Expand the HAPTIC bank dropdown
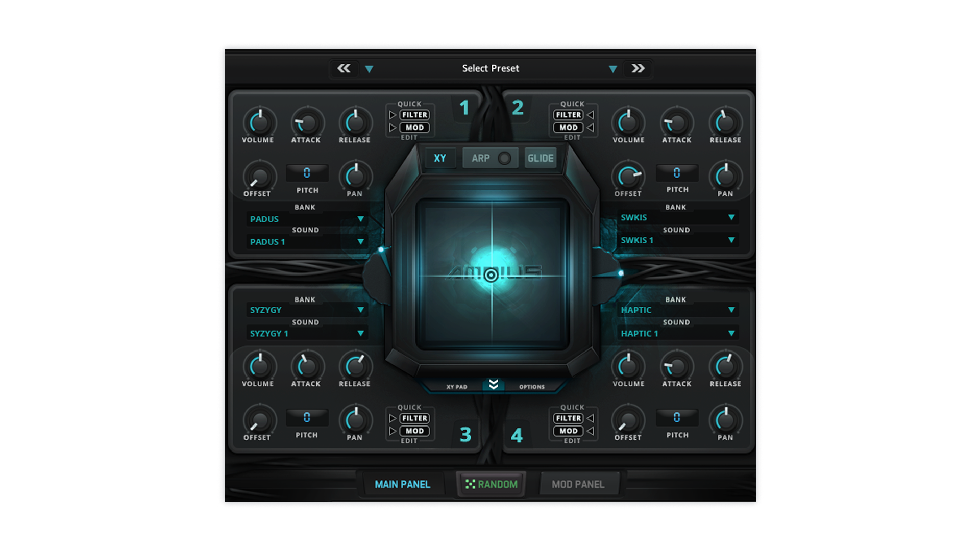The image size is (980, 551). point(731,310)
